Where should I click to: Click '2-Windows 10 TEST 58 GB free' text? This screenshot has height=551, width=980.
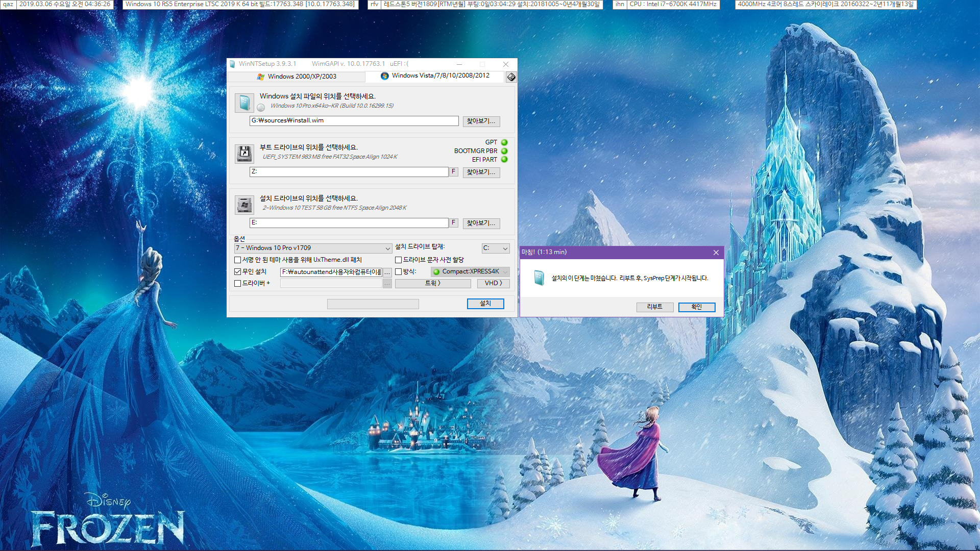(x=334, y=208)
